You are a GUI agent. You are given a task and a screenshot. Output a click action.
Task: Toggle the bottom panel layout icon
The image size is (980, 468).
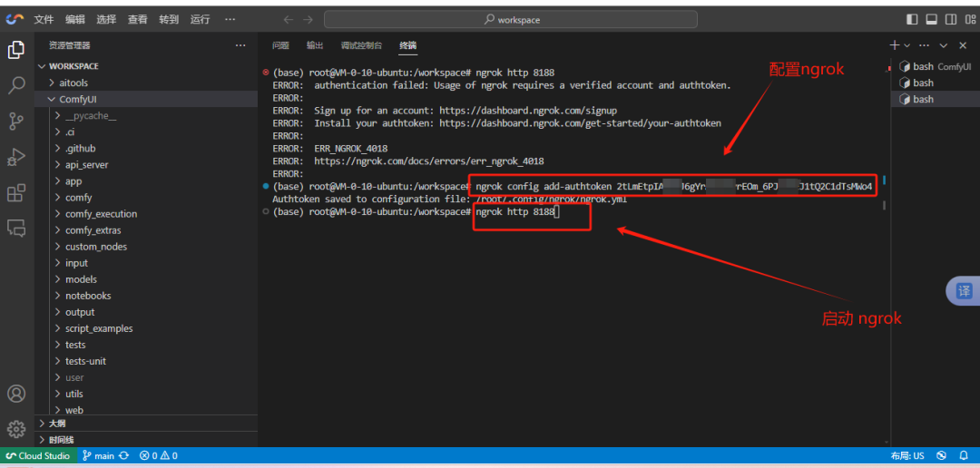[931, 19]
